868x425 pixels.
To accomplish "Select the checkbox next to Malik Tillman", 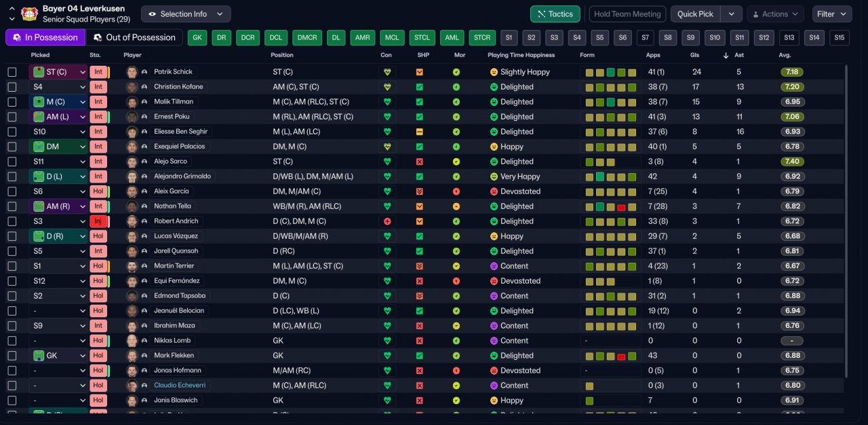I will click(12, 102).
